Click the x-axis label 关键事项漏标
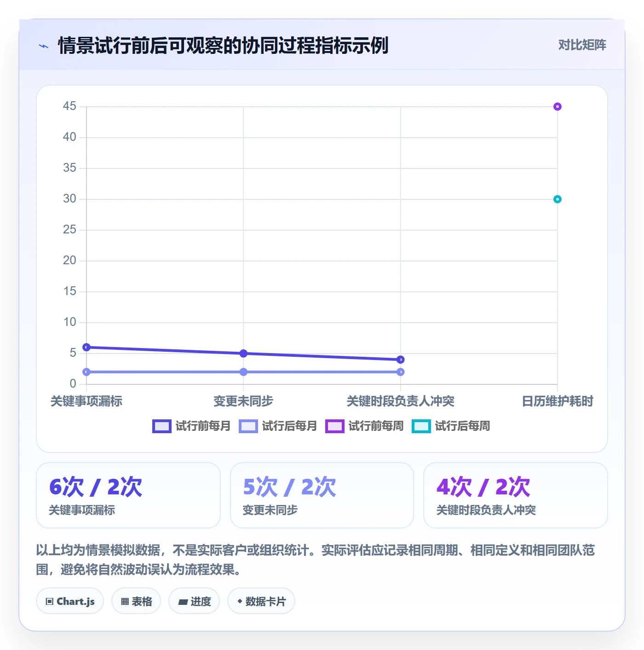The image size is (644, 650). [x=86, y=401]
